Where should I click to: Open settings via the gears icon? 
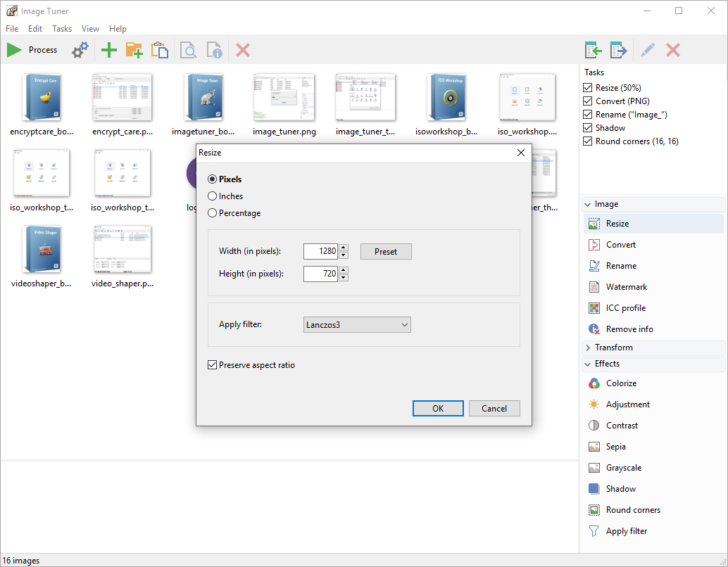tap(81, 50)
